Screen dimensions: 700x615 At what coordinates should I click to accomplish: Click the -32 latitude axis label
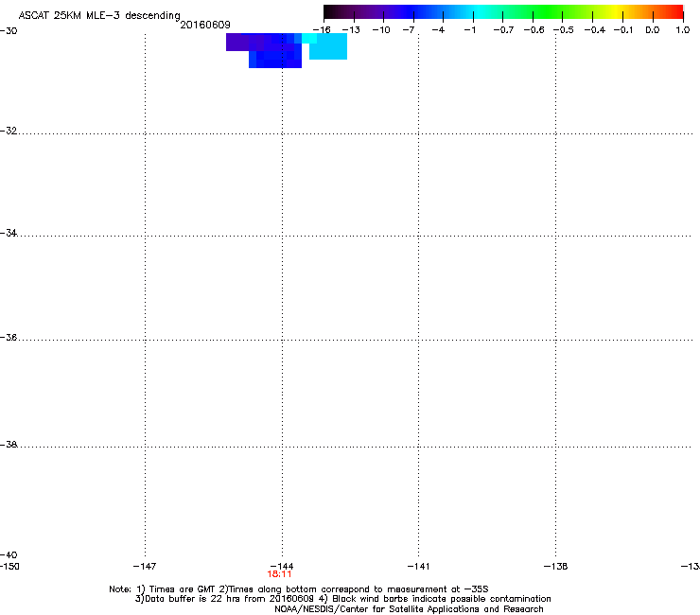9,131
